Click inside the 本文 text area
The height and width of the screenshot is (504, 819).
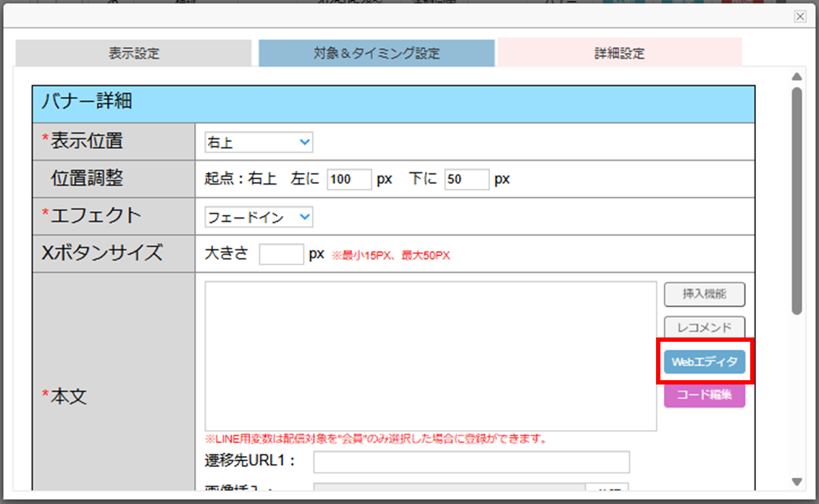point(430,356)
